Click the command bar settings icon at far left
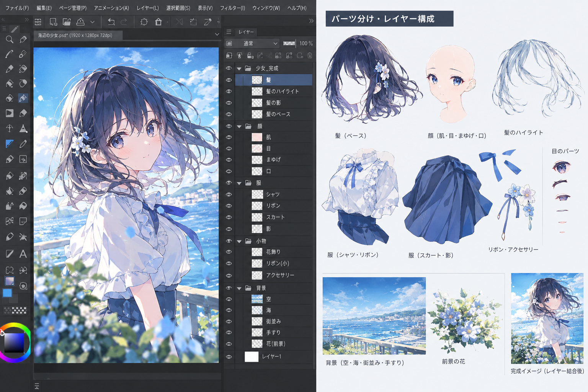588x392 pixels. [x=38, y=22]
